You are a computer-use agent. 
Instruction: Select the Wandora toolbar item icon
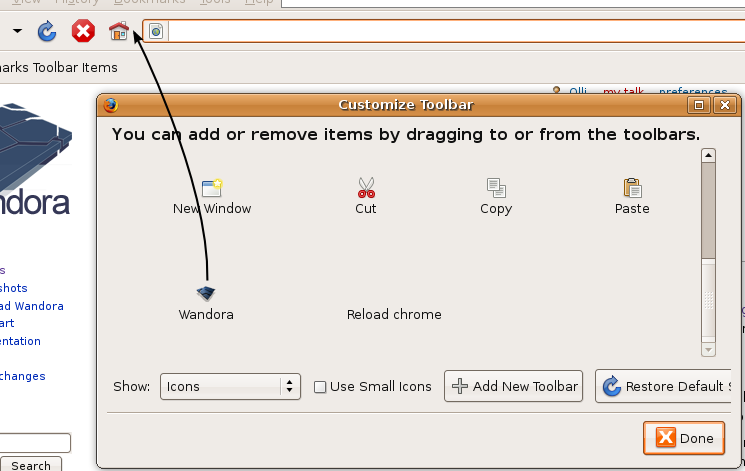[206, 293]
